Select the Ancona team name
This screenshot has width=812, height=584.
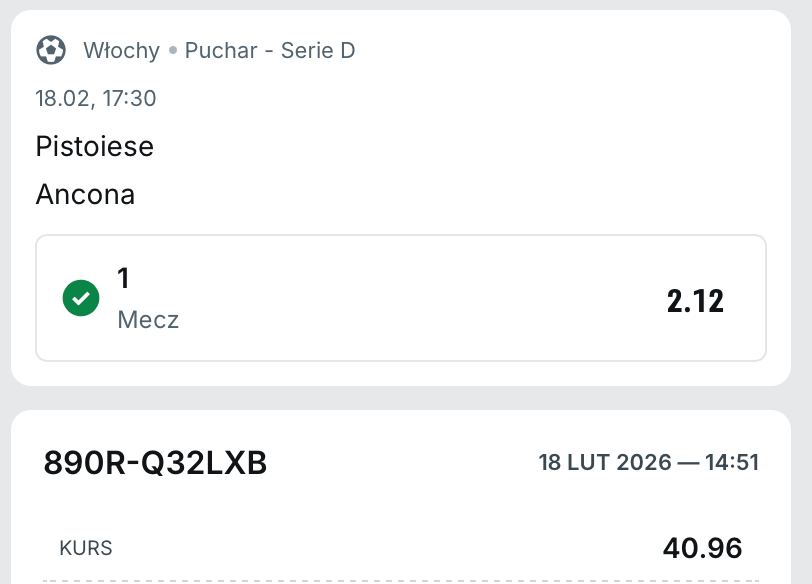coord(85,194)
